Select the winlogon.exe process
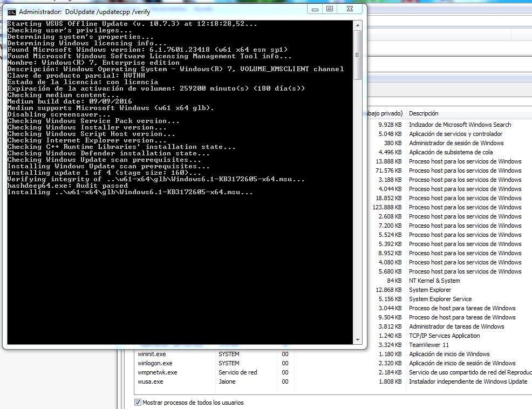The width and height of the screenshot is (532, 409). click(x=155, y=363)
